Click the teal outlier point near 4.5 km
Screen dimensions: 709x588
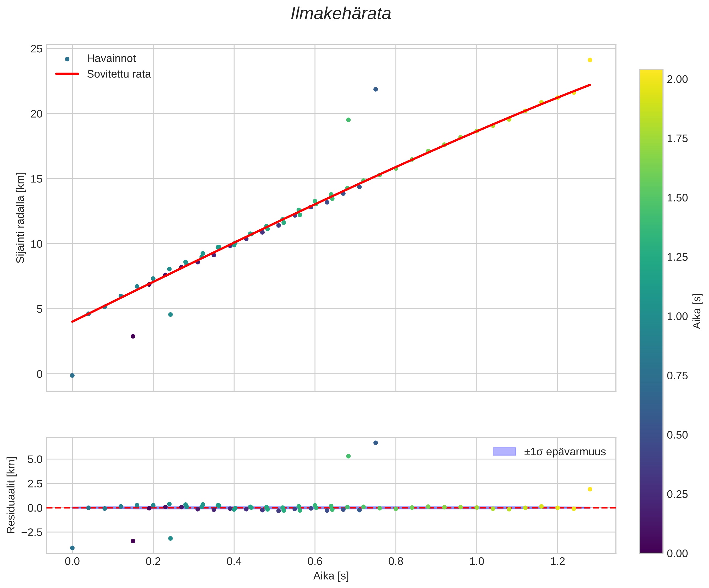(x=170, y=315)
